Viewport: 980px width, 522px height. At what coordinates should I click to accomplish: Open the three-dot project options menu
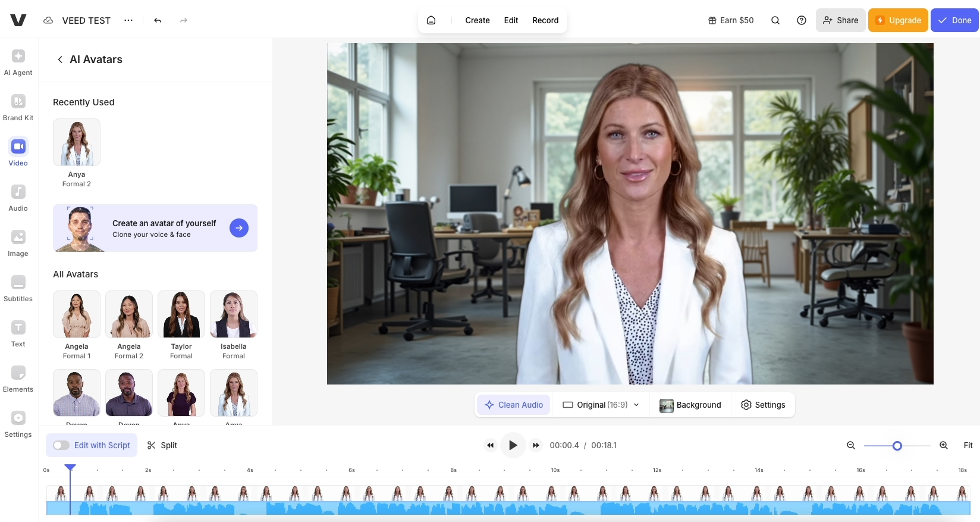point(128,20)
